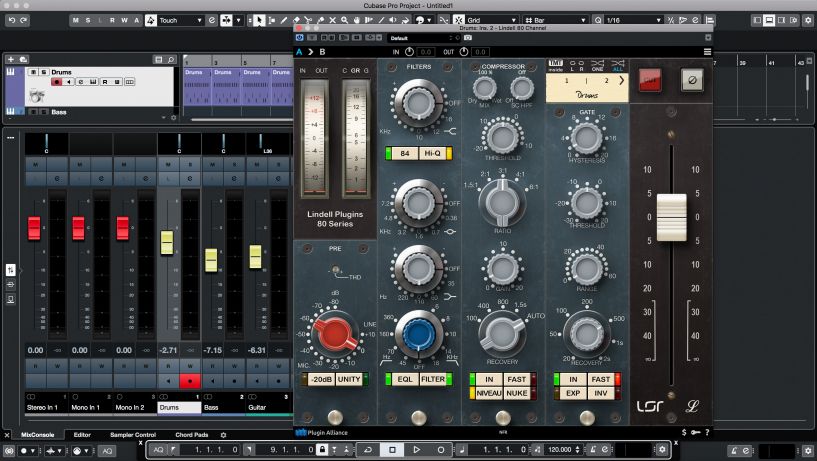Open color tool dropdown arrow

point(430,20)
